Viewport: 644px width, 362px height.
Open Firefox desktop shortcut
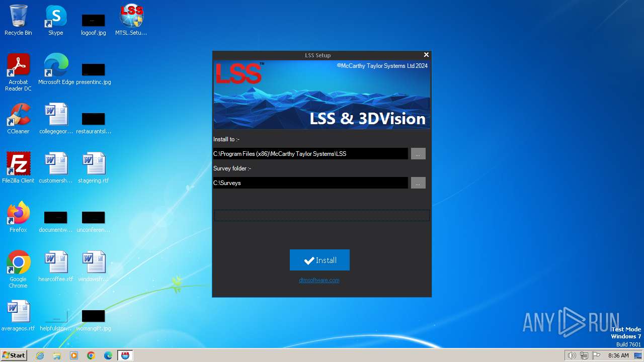point(18,217)
